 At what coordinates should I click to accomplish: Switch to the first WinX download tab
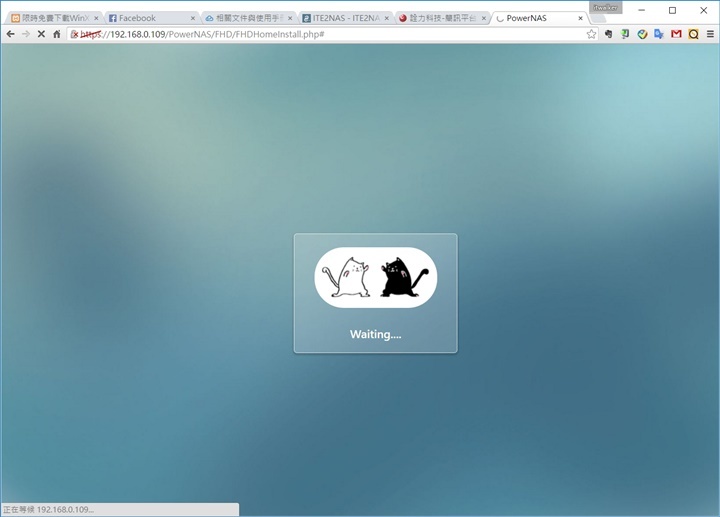pyautogui.click(x=50, y=18)
